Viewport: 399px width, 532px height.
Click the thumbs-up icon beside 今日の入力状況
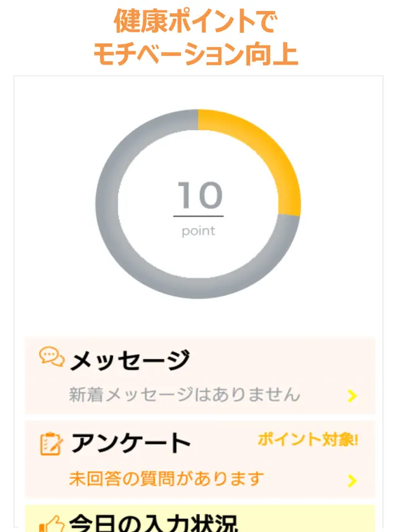click(52, 524)
